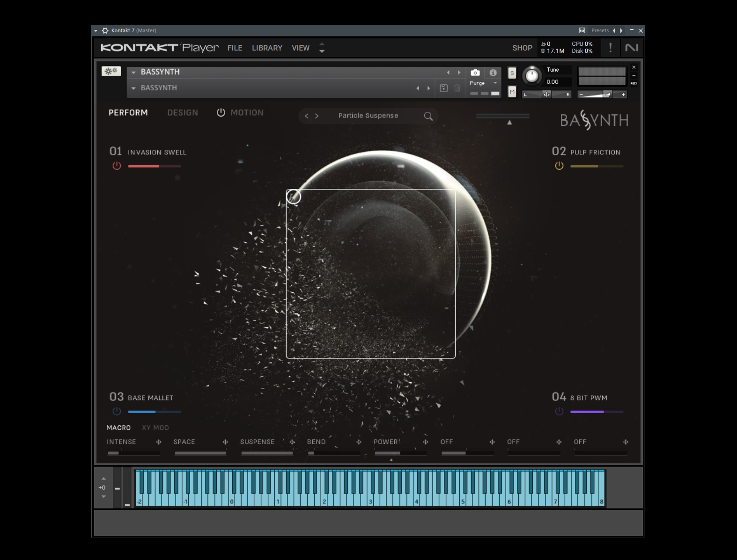This screenshot has width=737, height=560.
Task: Close the instrument with the X icon
Action: coord(634,67)
